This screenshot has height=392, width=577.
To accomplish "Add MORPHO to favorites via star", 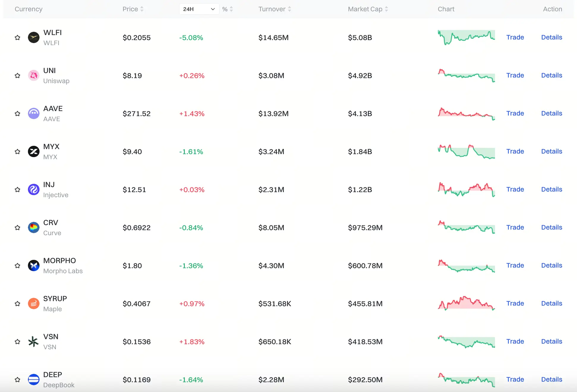I will 18,266.
